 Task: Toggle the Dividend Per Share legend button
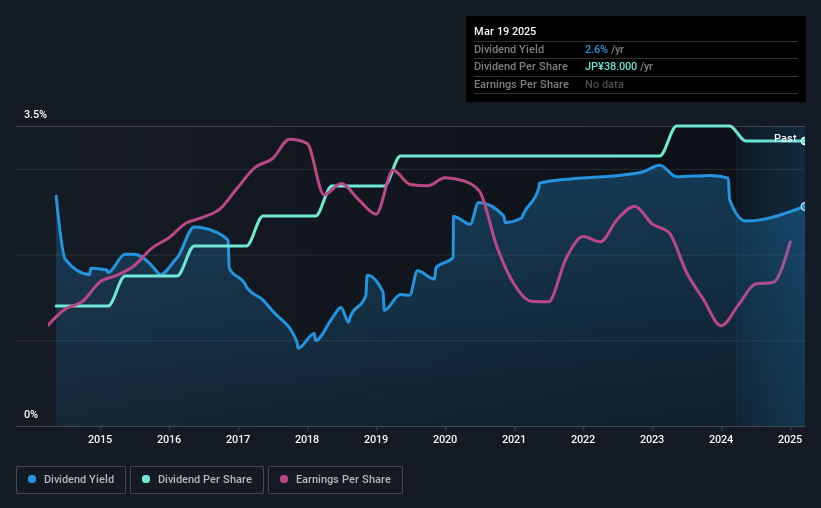coord(197,480)
